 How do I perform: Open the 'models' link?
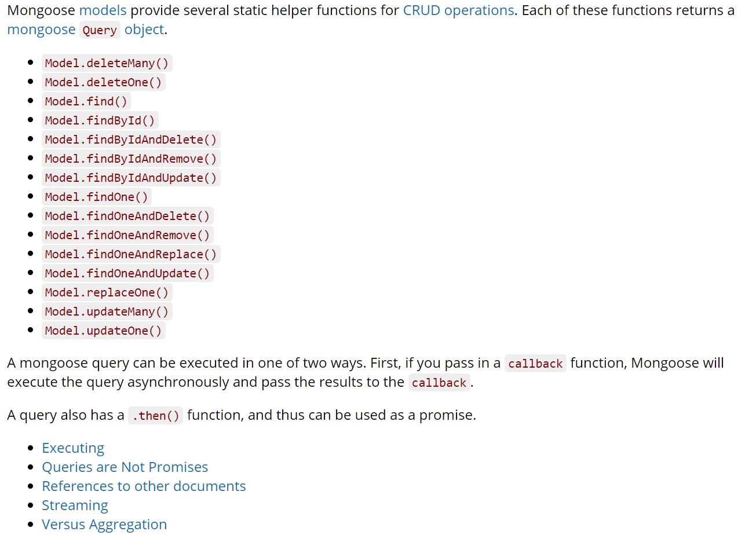point(103,10)
